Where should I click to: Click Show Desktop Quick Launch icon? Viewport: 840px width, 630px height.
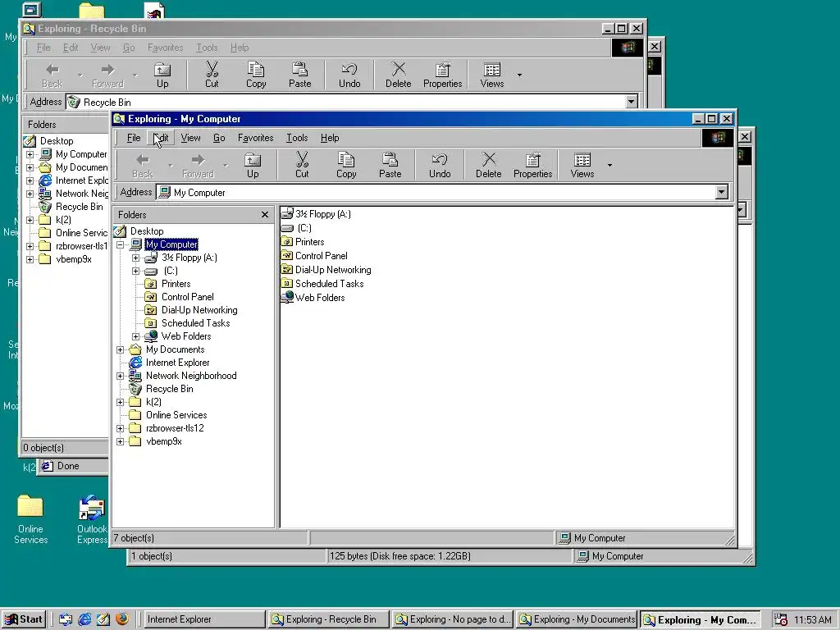point(103,619)
